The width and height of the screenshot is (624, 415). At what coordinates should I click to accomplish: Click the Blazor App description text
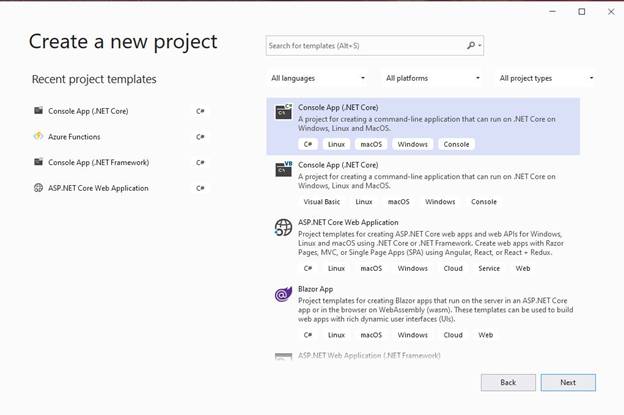[x=435, y=310]
